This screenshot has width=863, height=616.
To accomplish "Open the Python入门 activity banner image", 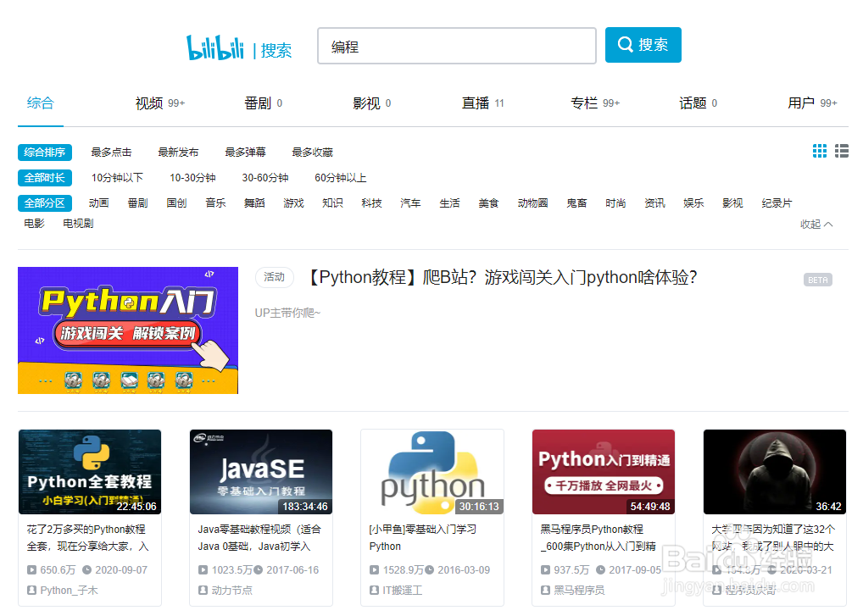I will click(128, 330).
